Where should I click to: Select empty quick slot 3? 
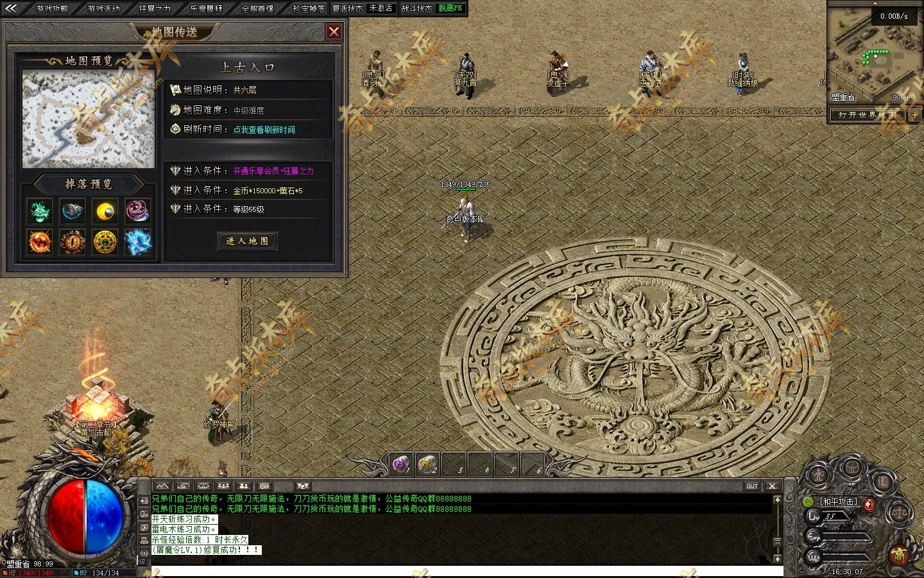coord(454,464)
